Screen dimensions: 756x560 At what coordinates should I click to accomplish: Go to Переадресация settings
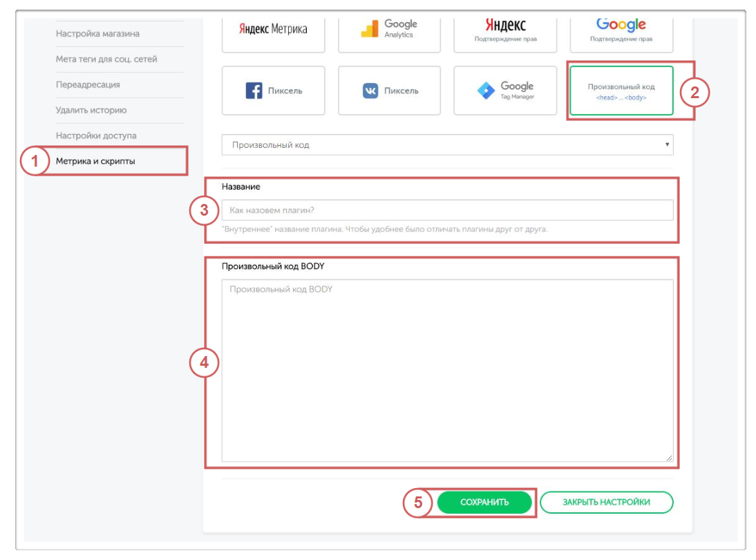(x=88, y=84)
